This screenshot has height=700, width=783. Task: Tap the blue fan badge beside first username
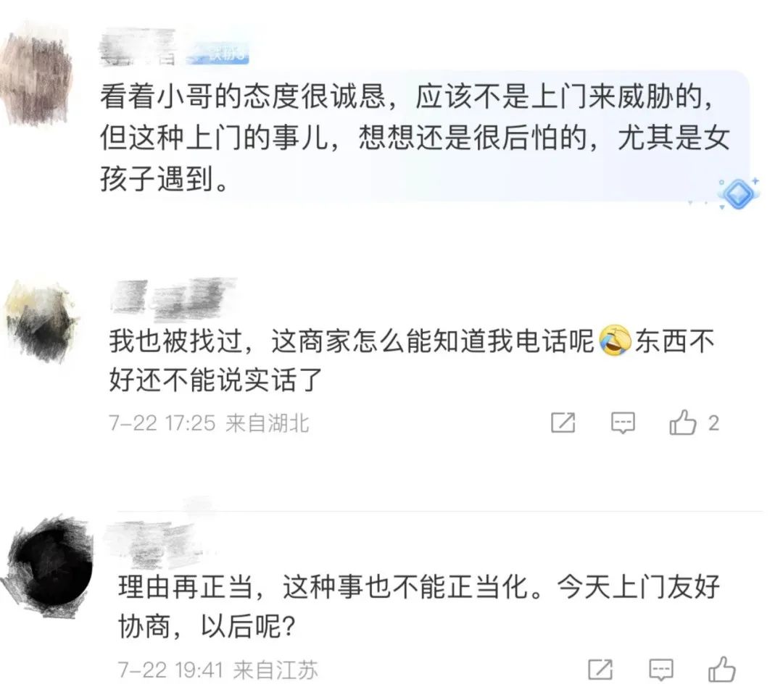click(217, 54)
